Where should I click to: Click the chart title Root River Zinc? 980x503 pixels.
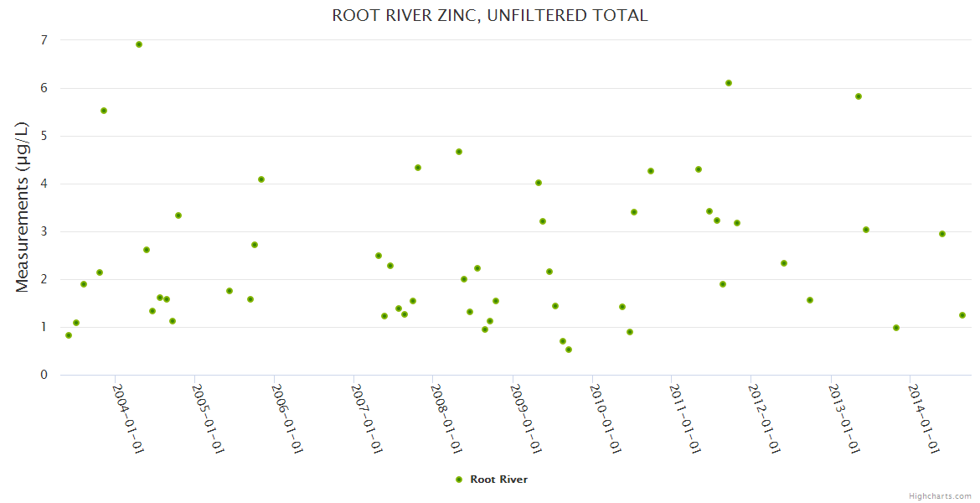(x=490, y=15)
